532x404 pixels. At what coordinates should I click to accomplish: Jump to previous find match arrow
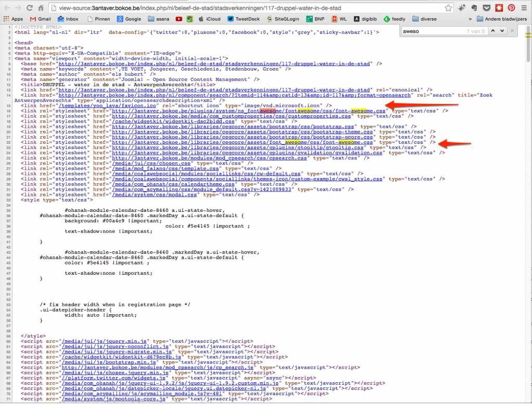pyautogui.click(x=493, y=31)
